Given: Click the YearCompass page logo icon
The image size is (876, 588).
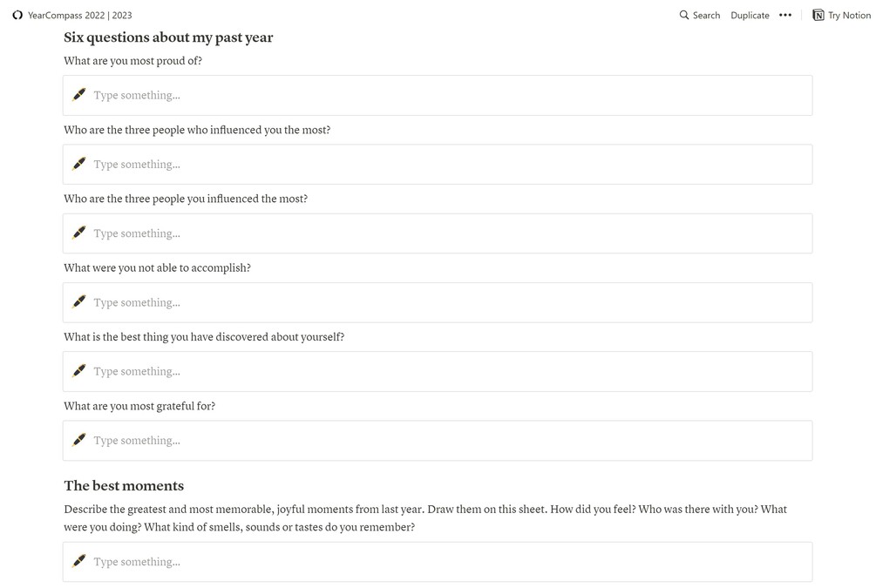Looking at the screenshot, I should 17,15.
